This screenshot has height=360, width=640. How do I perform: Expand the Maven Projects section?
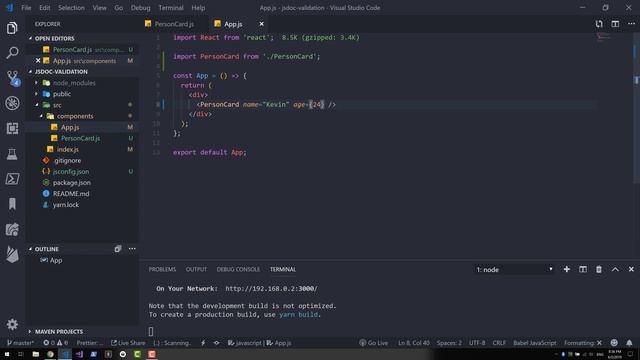(x=30, y=331)
